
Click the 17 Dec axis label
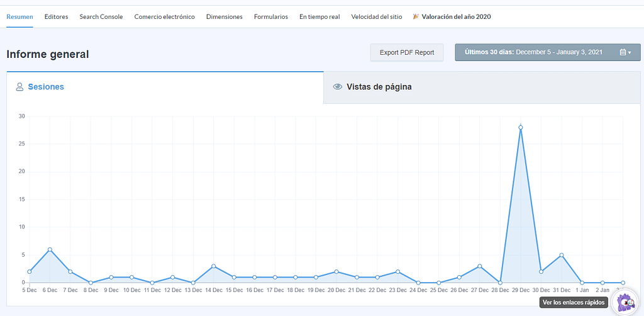point(275,290)
